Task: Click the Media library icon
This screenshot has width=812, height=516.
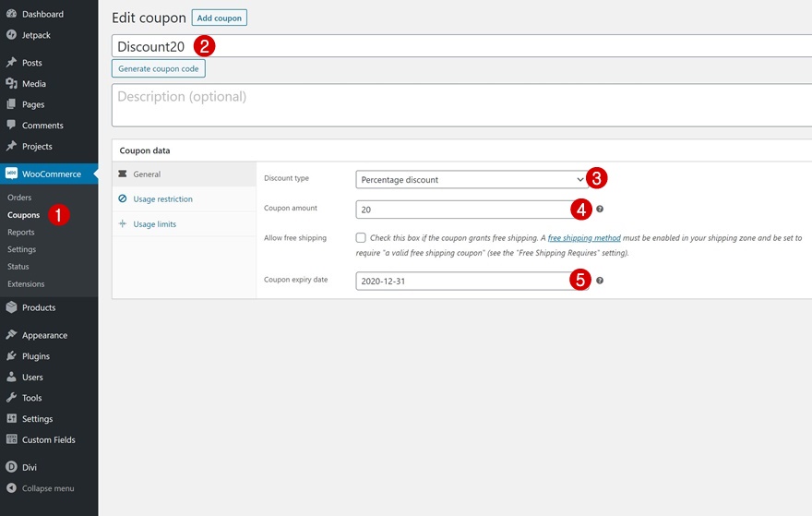Action: pyautogui.click(x=11, y=84)
